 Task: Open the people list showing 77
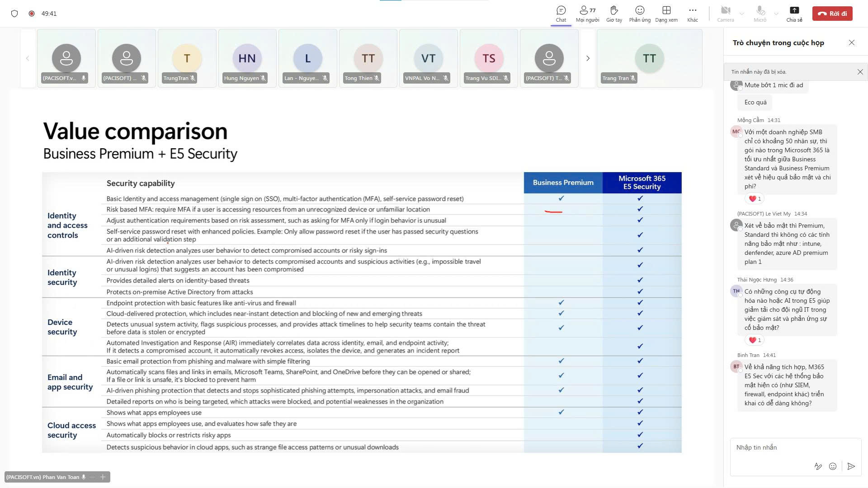587,14
